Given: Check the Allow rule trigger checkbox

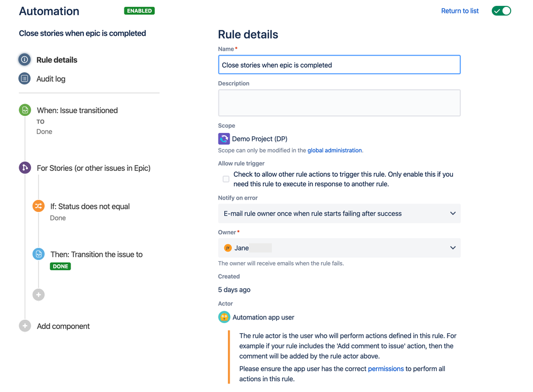Looking at the screenshot, I should (226, 179).
